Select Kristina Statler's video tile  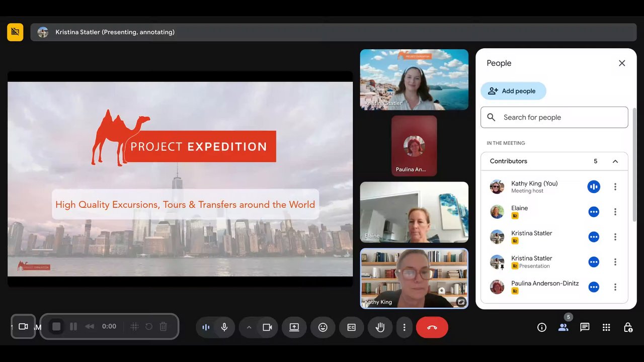(414, 79)
